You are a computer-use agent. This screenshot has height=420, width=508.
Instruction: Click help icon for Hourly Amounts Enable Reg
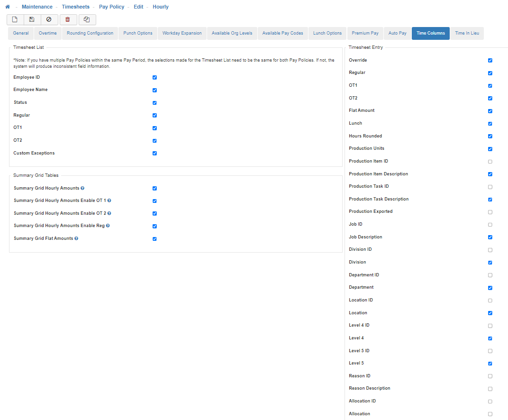(x=108, y=226)
